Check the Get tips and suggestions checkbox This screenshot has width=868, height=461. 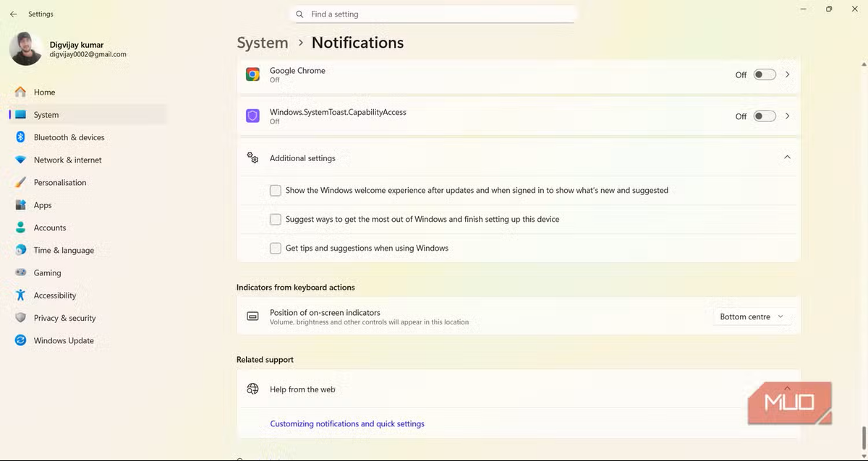pos(276,248)
